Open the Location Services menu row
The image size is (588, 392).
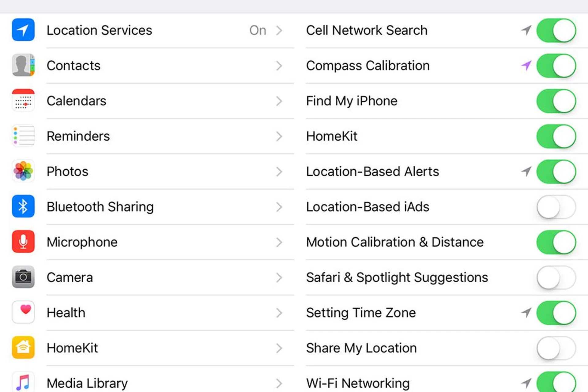tap(153, 30)
